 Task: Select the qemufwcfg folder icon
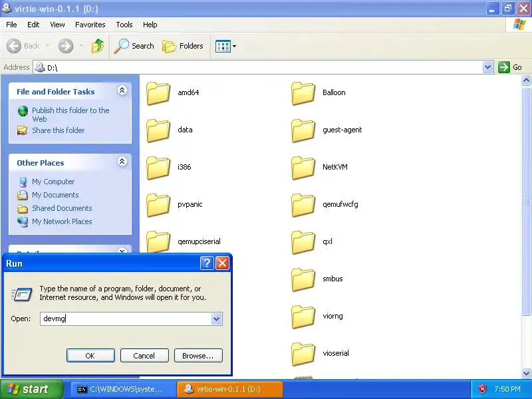point(303,205)
